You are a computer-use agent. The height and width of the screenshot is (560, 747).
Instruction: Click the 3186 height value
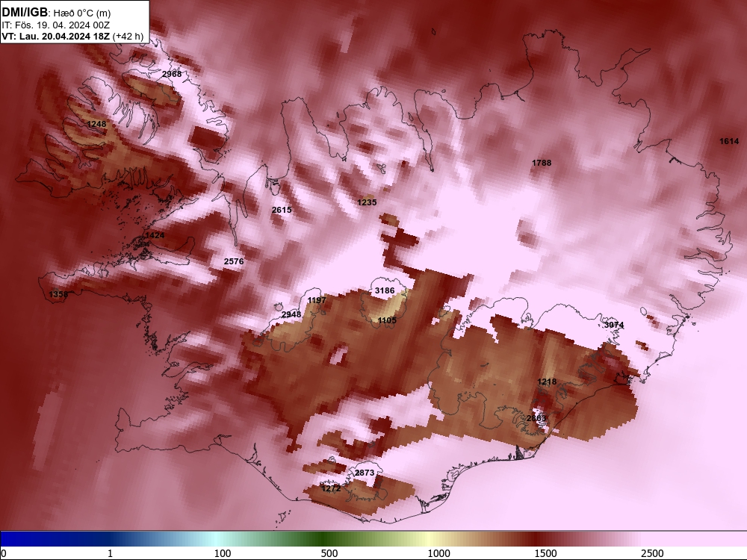385,290
